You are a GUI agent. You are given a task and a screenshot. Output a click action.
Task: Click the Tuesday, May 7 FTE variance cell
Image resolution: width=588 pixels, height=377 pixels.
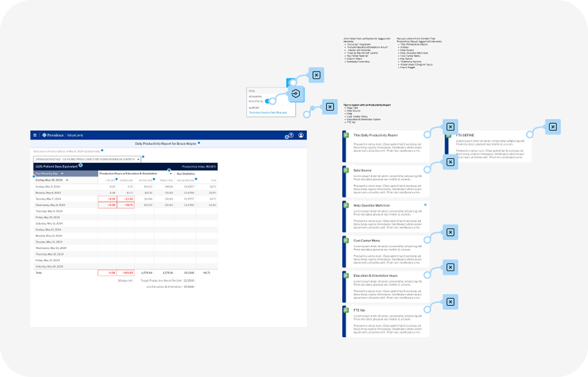tap(107, 199)
